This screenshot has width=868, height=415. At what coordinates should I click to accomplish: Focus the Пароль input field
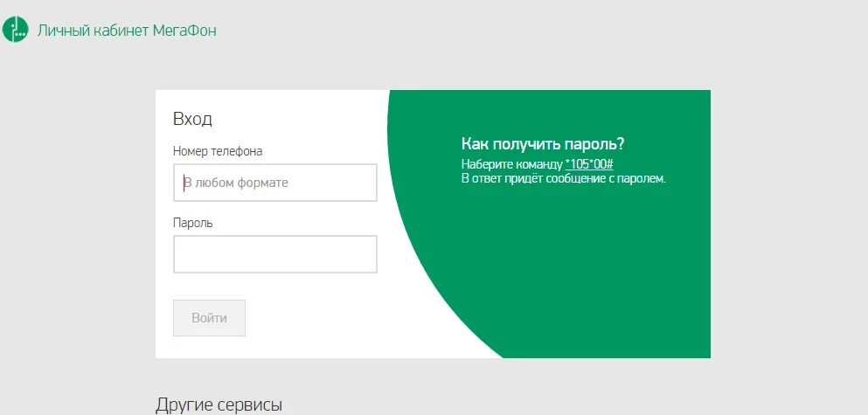275,254
